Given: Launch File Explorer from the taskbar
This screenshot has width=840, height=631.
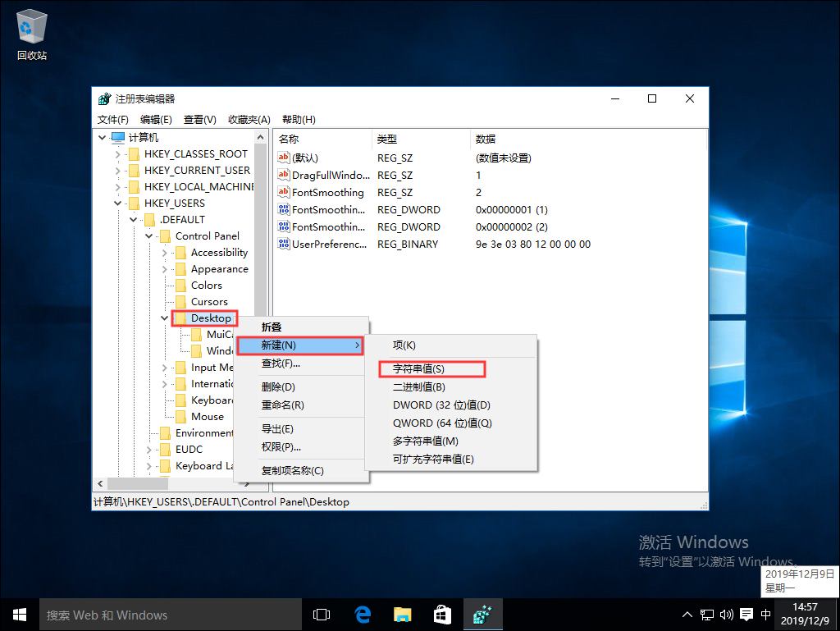Looking at the screenshot, I should [x=402, y=614].
